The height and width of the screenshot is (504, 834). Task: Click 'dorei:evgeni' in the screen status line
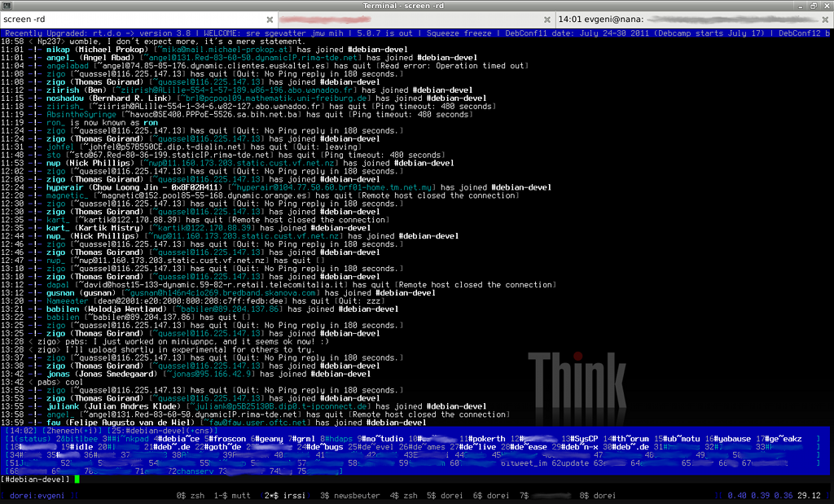(37, 496)
